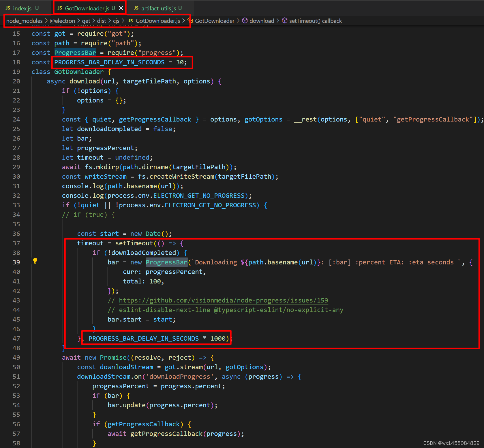Viewport: 484px width, 448px height.
Task: Open the artifact-utils.js tab
Action: point(158,8)
